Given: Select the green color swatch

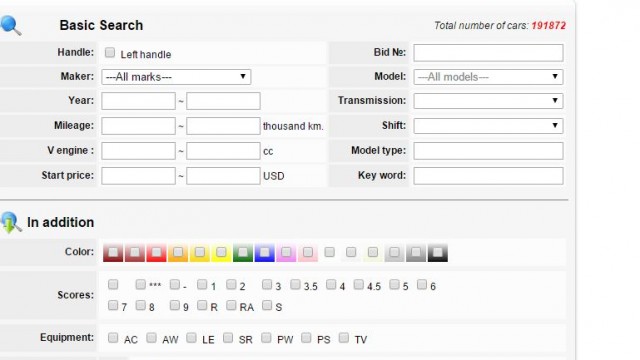Looking at the screenshot, I should point(243,252).
